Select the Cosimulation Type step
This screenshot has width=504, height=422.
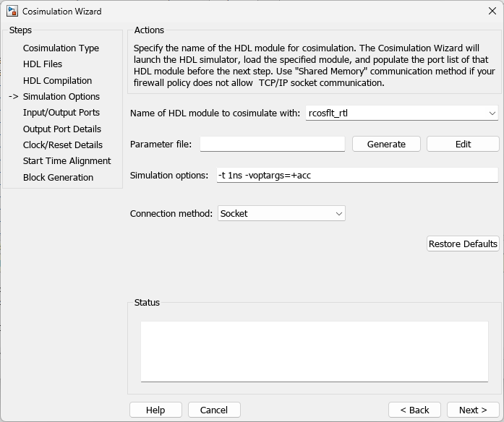point(61,48)
